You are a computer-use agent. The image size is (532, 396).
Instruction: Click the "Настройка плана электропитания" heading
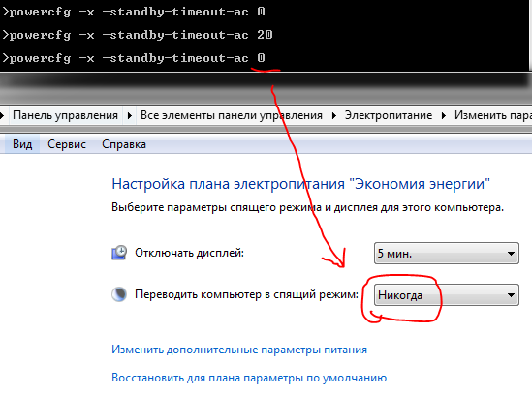pos(301,184)
